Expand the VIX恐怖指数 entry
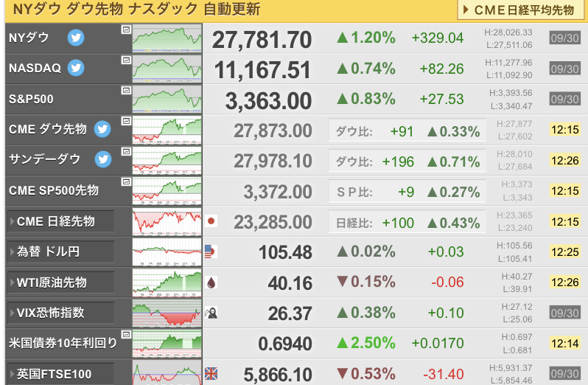Image resolution: width=588 pixels, height=385 pixels. pyautogui.click(x=60, y=313)
